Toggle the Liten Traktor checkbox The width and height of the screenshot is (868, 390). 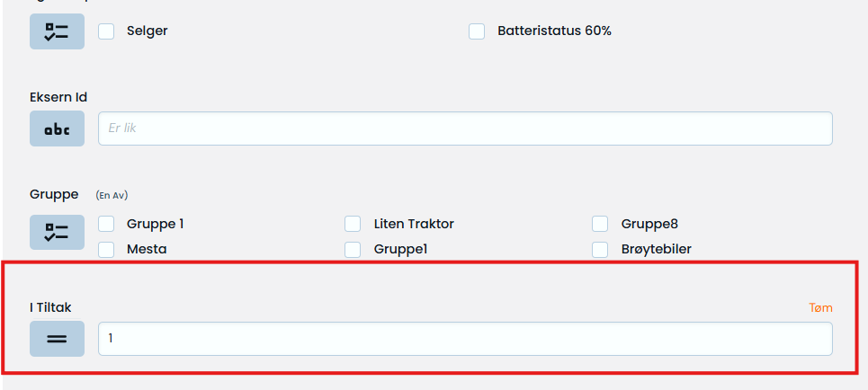click(353, 224)
